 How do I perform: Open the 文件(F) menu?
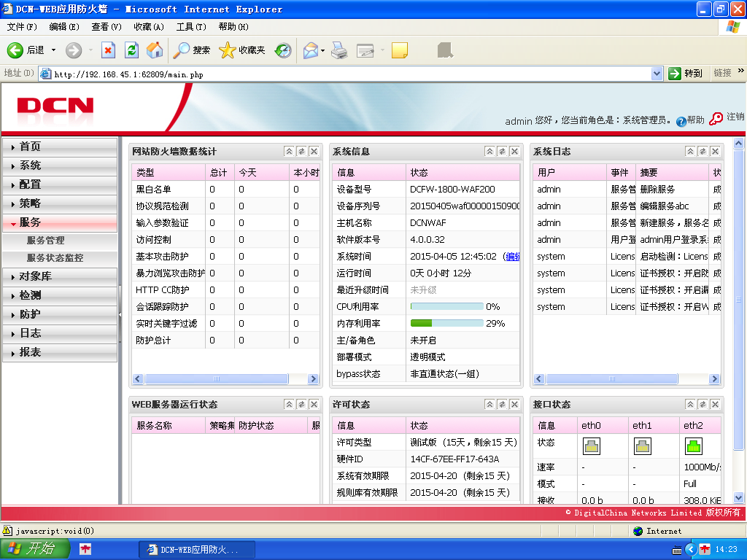coord(22,27)
